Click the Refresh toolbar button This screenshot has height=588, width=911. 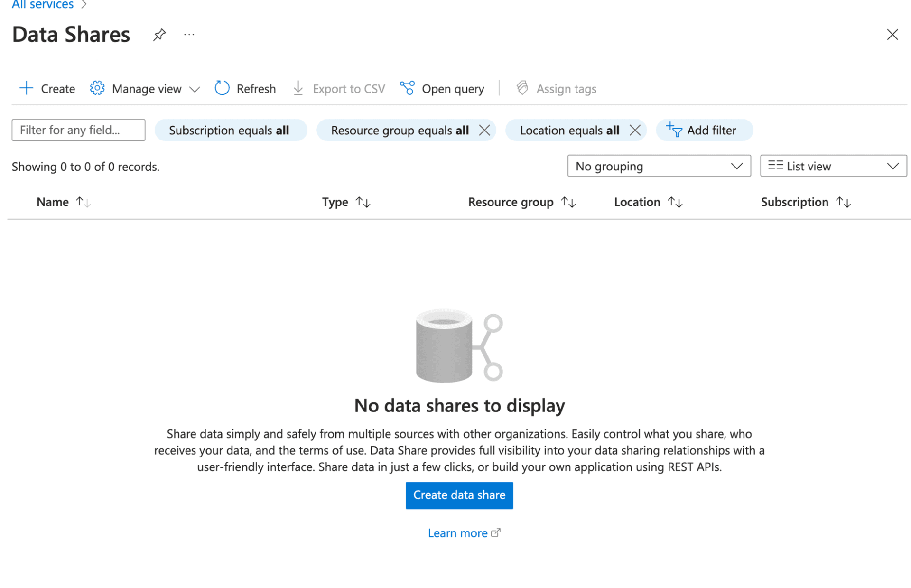[x=245, y=88]
